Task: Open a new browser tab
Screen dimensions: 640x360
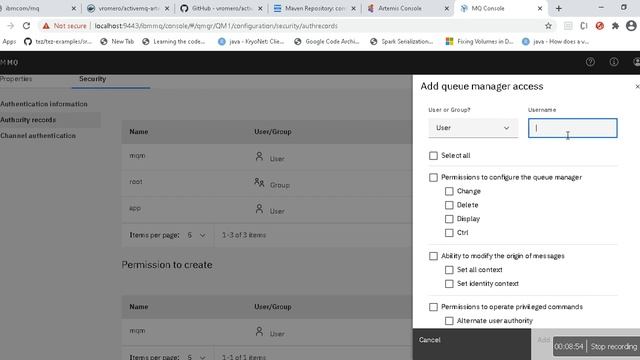Action: coord(558,8)
